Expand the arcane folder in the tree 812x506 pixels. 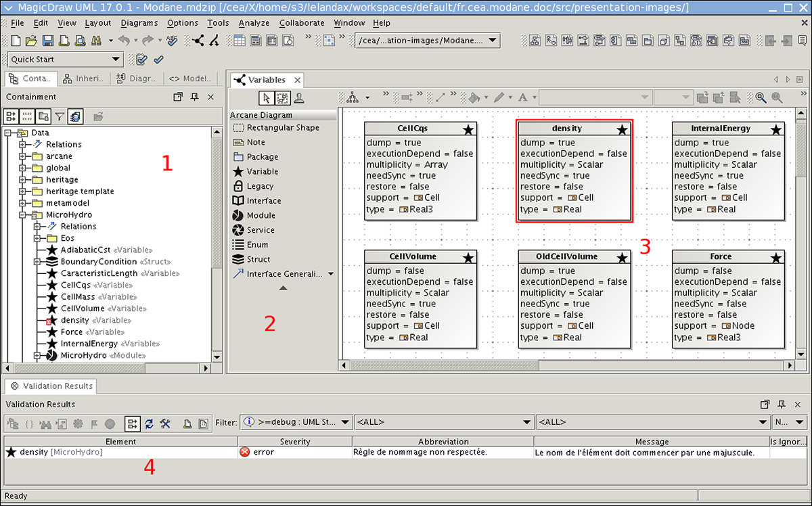22,156
